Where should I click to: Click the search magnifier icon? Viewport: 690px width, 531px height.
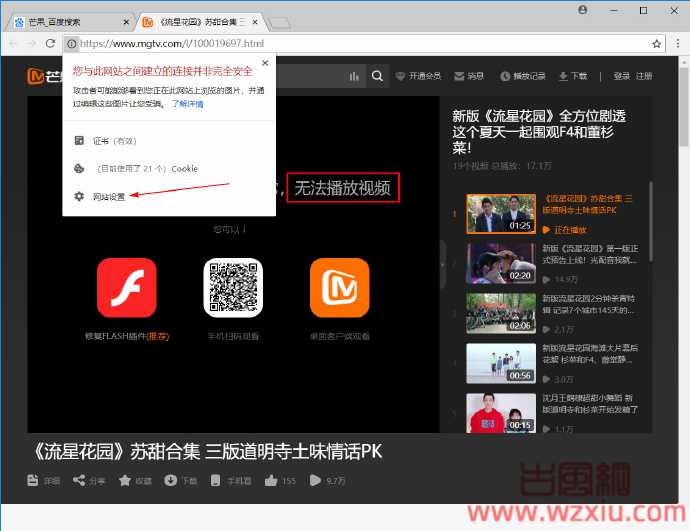[377, 76]
